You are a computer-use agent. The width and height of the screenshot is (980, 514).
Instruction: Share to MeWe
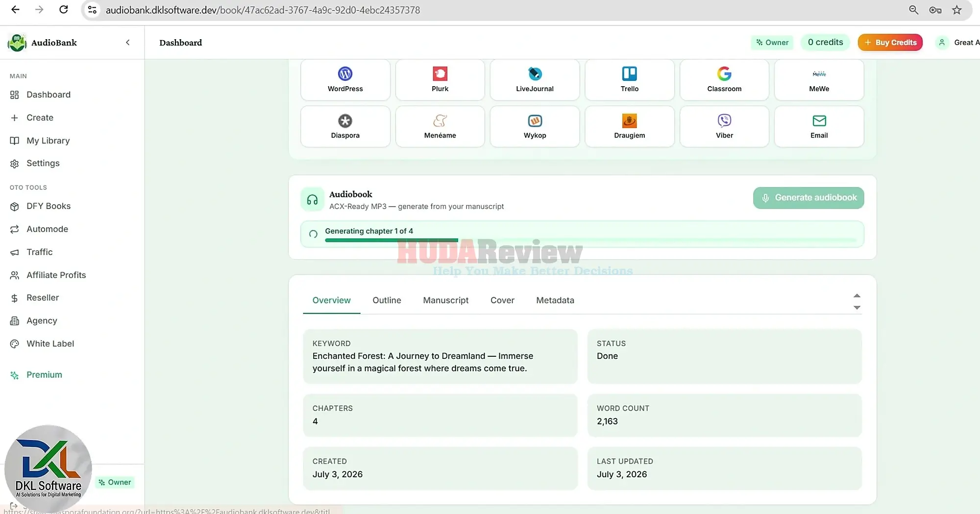[819, 80]
